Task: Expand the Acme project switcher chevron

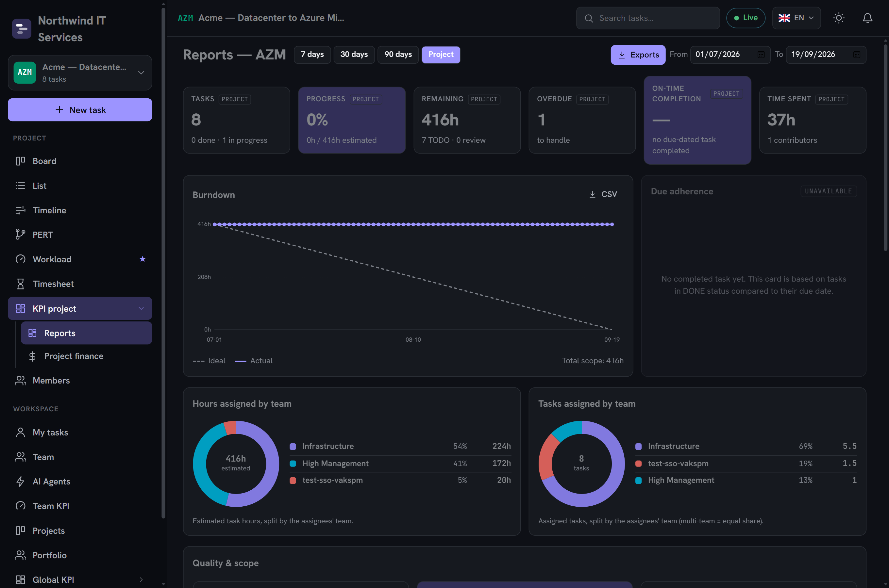Action: (x=142, y=73)
